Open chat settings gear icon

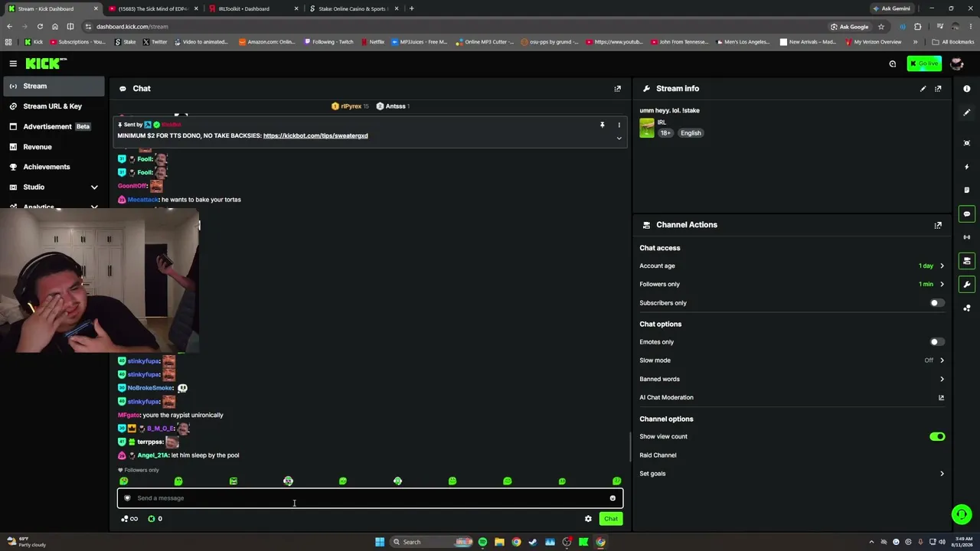coord(588,519)
